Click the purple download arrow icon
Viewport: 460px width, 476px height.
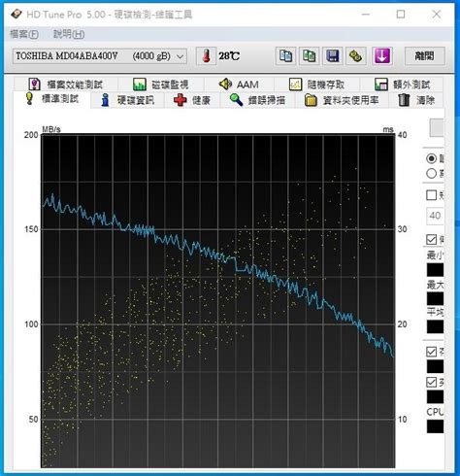tap(382, 56)
